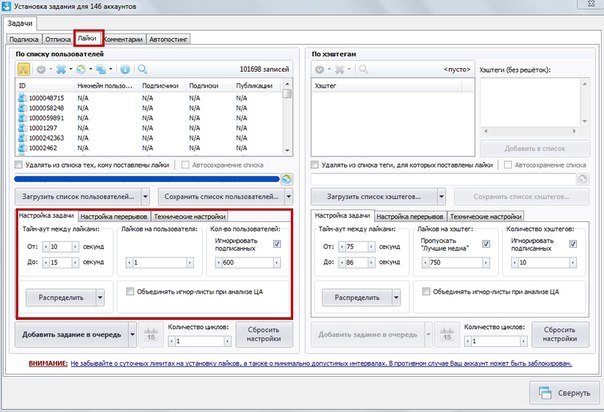Open the Распределить dropdown arrow in the user list panel
This screenshot has height=412, width=604.
coord(100,298)
